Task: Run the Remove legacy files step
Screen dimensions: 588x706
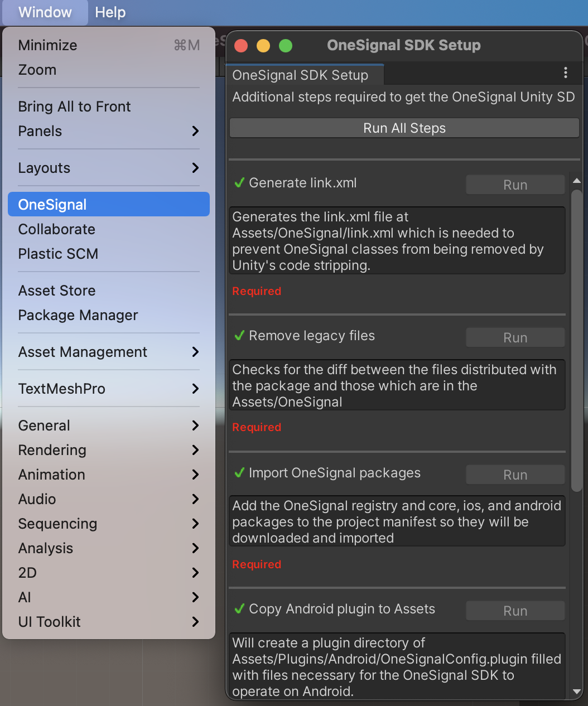Action: point(515,337)
